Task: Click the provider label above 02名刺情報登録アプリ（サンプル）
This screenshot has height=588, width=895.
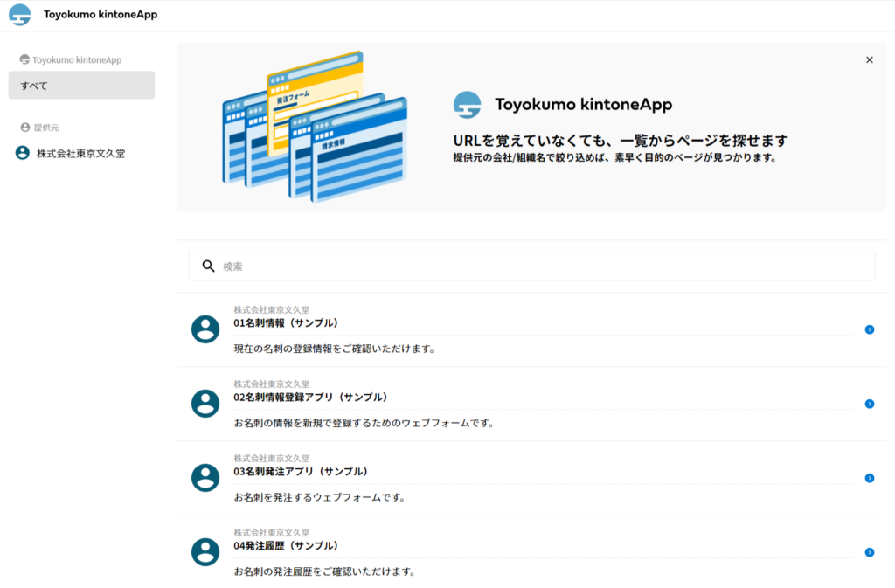Action: 272,384
